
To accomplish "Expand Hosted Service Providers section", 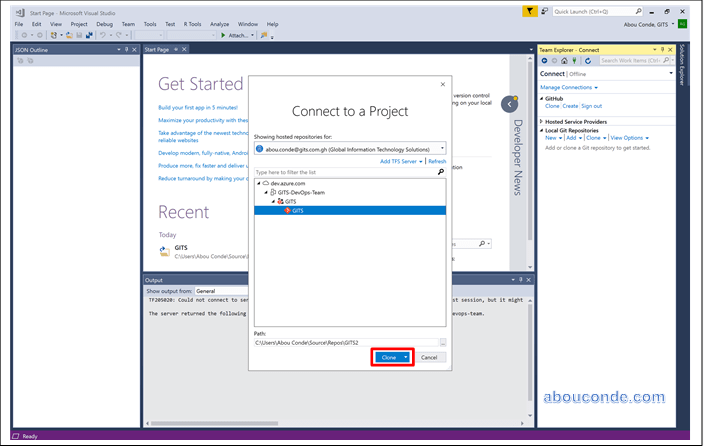I will [x=543, y=121].
